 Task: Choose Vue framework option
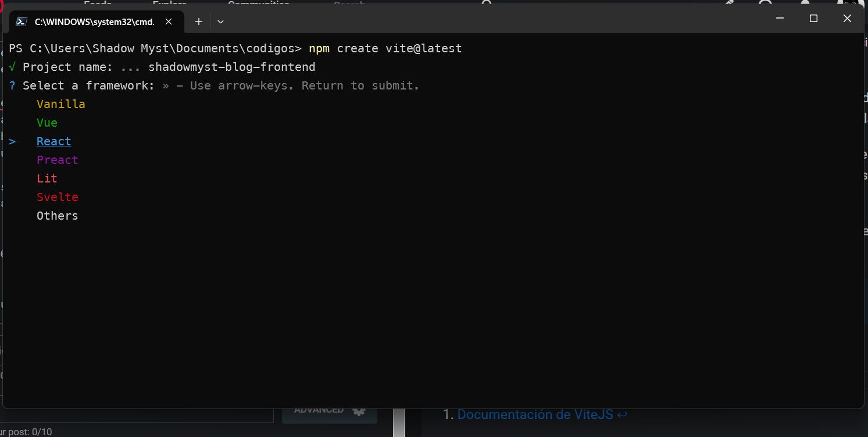tap(47, 123)
